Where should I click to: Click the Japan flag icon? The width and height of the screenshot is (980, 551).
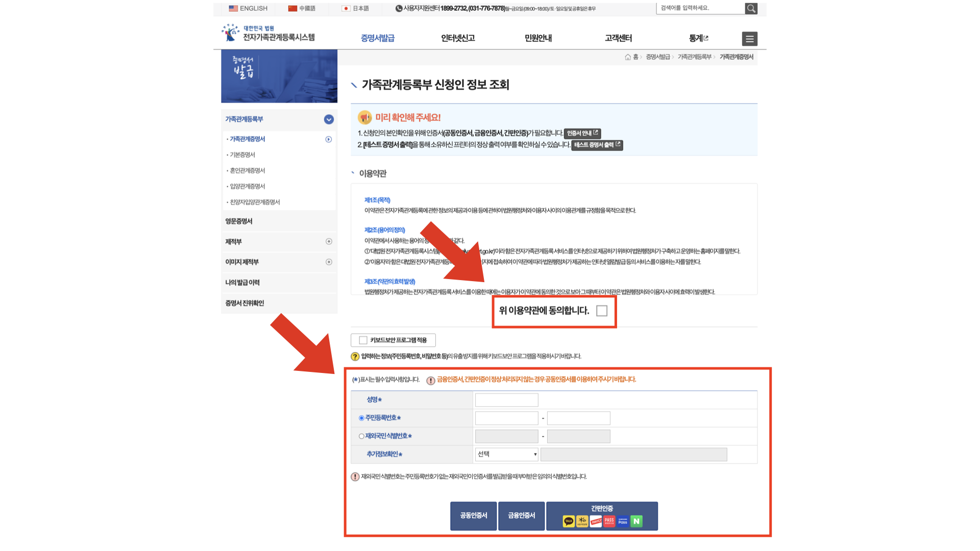tap(346, 8)
